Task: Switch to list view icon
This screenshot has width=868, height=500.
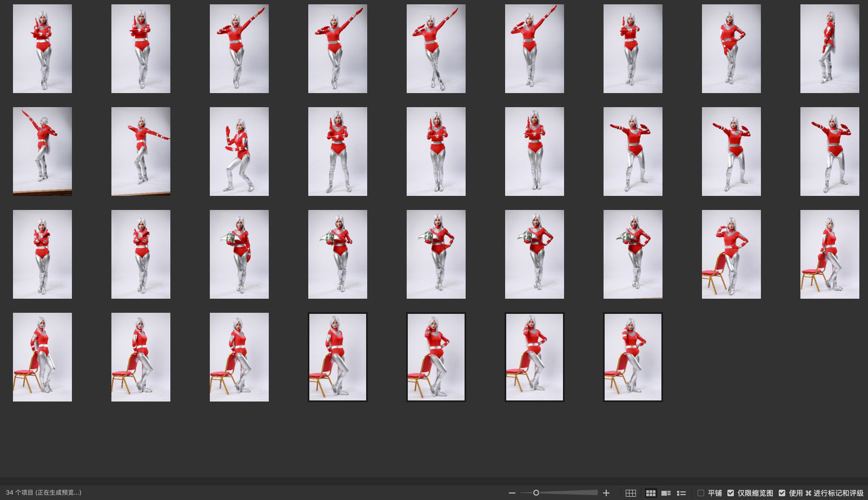Action: coord(681,493)
